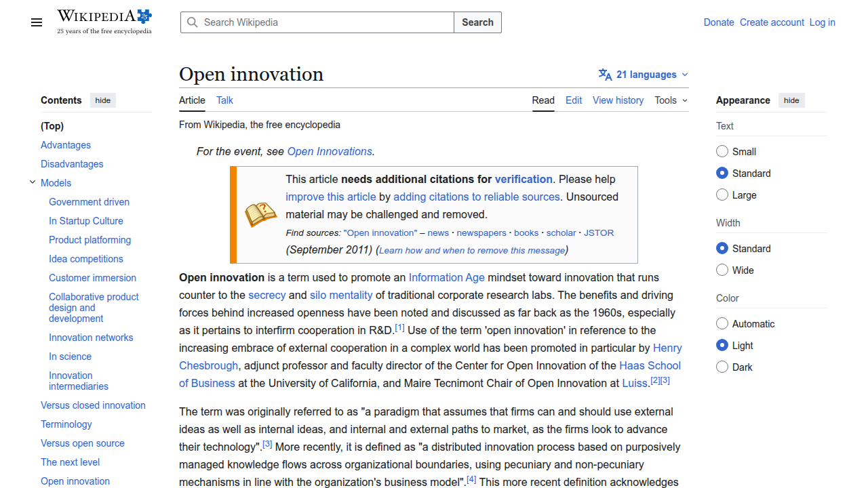Image resolution: width=868 pixels, height=488 pixels.
Task: Go to Versus closed innovation section
Action: (93, 405)
